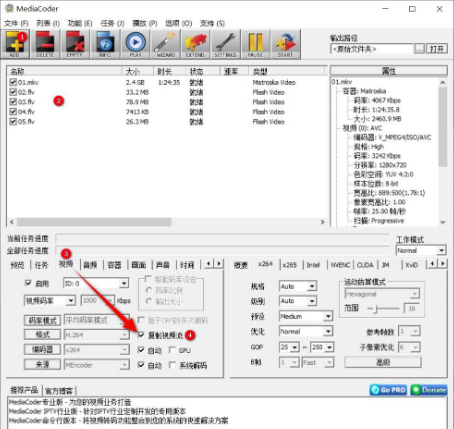Switch to the 预览 tab
Viewport: 454px width, 429px height.
point(17,265)
